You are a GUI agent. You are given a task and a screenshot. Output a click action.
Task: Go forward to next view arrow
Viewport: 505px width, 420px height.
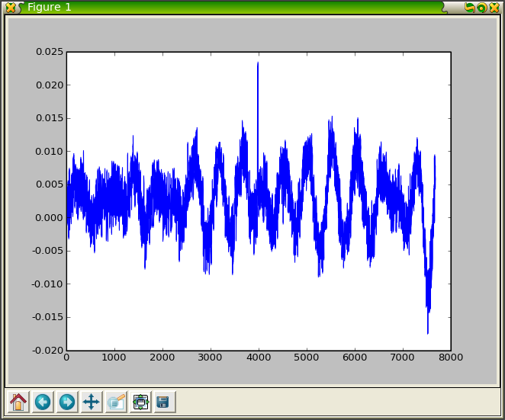point(67,402)
